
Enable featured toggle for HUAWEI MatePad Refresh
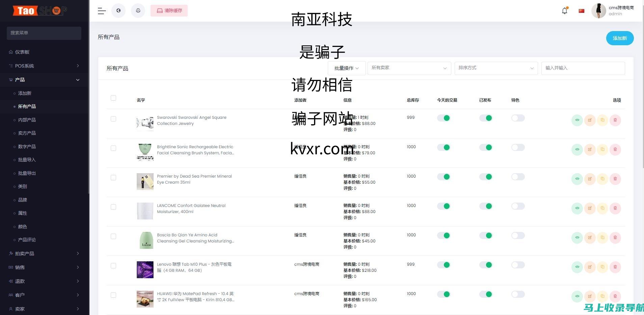[x=518, y=294]
